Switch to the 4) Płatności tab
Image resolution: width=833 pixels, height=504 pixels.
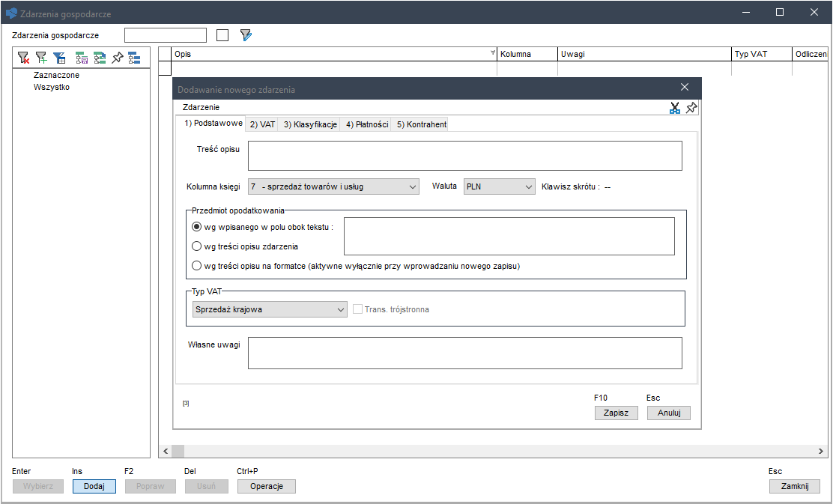pos(367,124)
